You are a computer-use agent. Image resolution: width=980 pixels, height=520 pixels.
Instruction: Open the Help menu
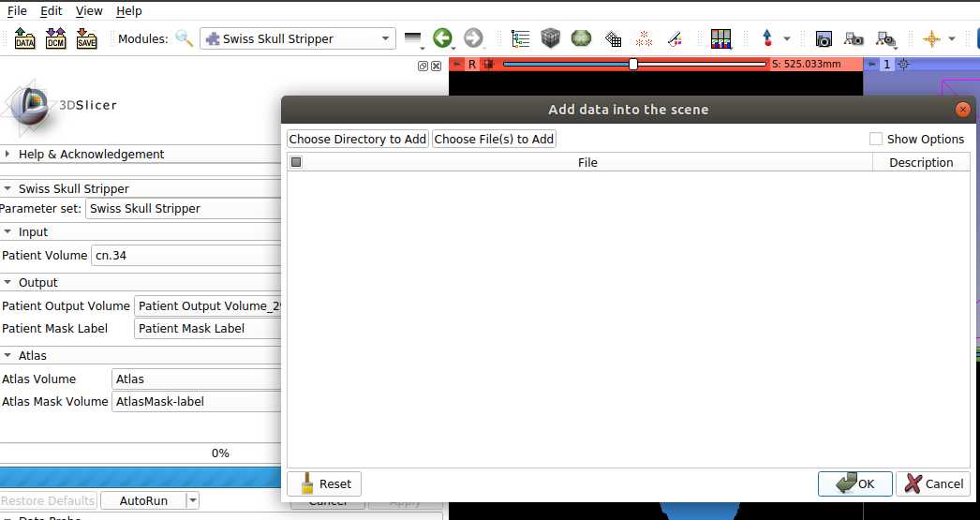[x=128, y=10]
